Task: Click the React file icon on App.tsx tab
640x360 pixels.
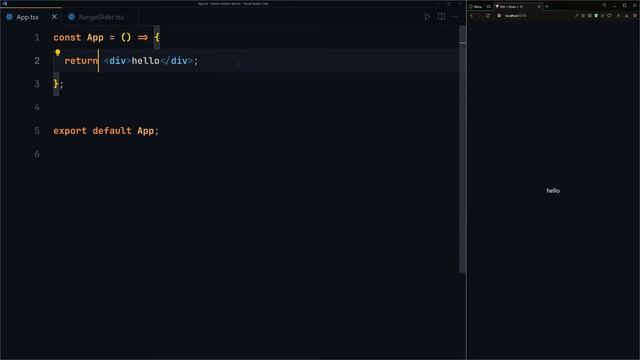Action: point(9,17)
